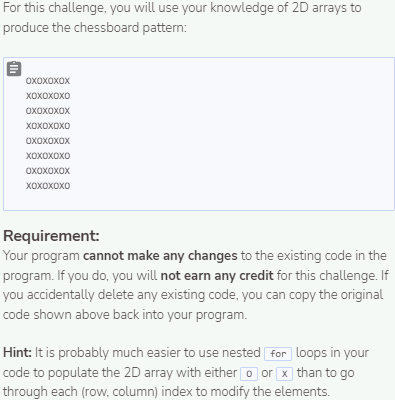Screen dimensions: 395x400
Task: Click the third pattern row of the chessboard
Action: [x=48, y=111]
